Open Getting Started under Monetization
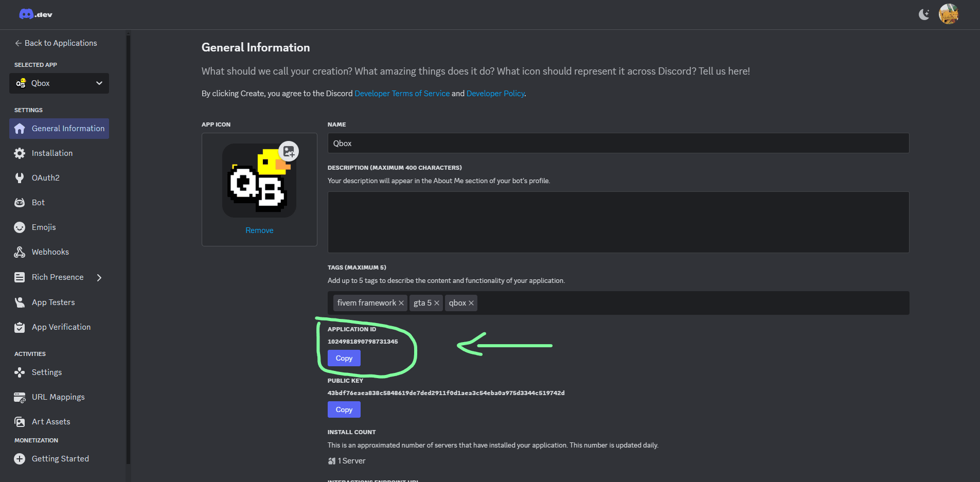 tap(60, 458)
